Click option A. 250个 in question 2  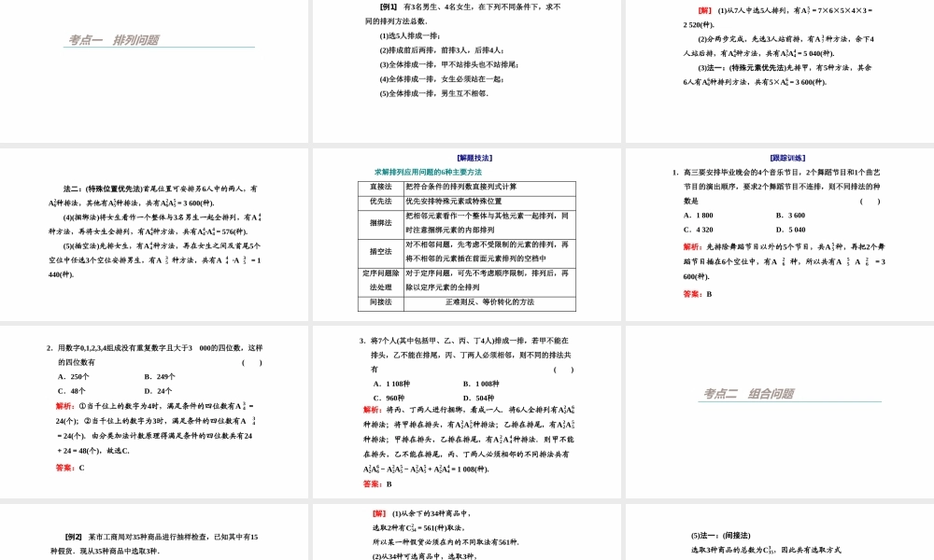pos(73,377)
